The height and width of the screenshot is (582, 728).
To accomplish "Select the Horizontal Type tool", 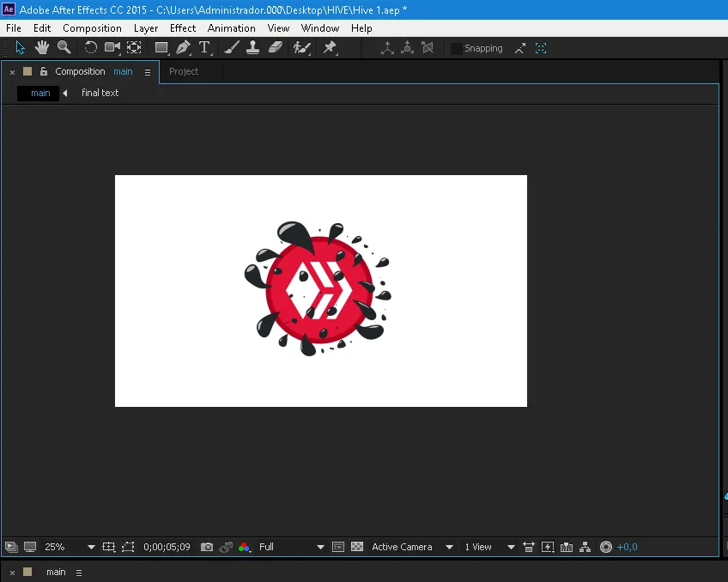I will 204,47.
